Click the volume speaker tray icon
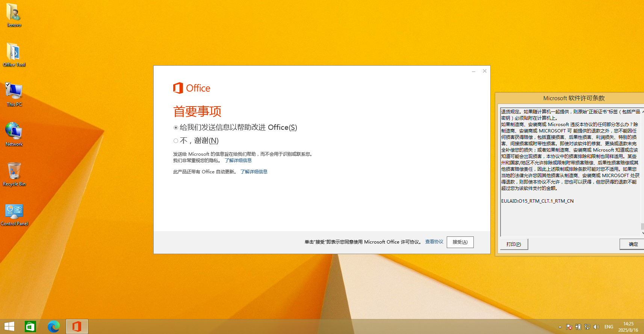This screenshot has height=334, width=644. click(x=596, y=327)
